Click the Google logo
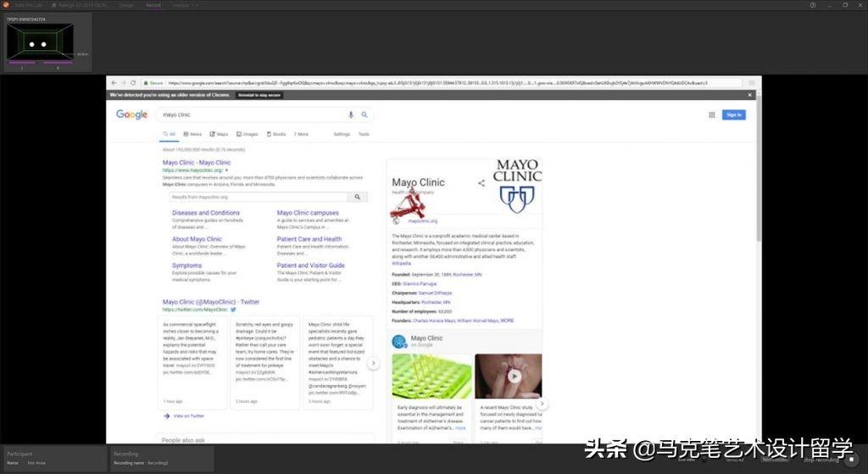 coord(131,114)
